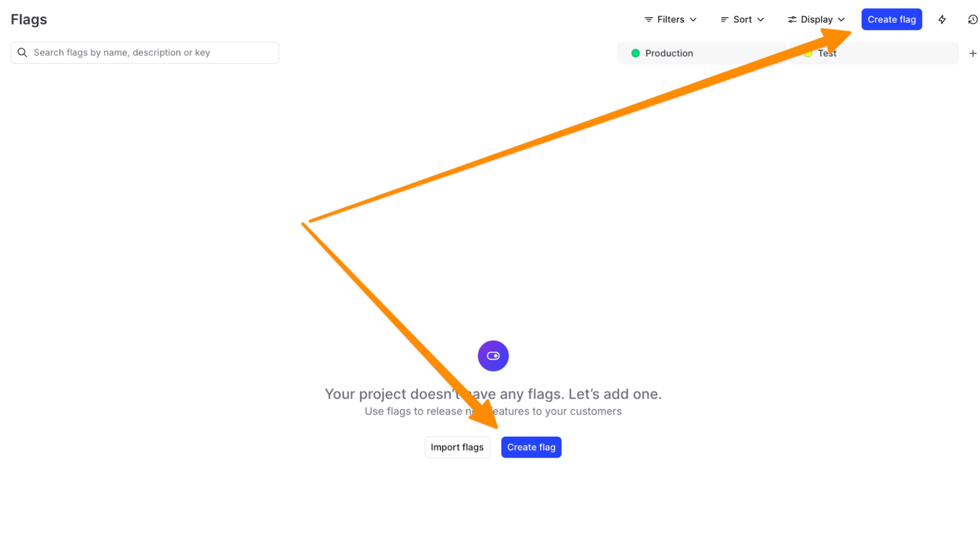Click the magnifying glass search icon
This screenshot has height=559, width=980.
pyautogui.click(x=22, y=53)
